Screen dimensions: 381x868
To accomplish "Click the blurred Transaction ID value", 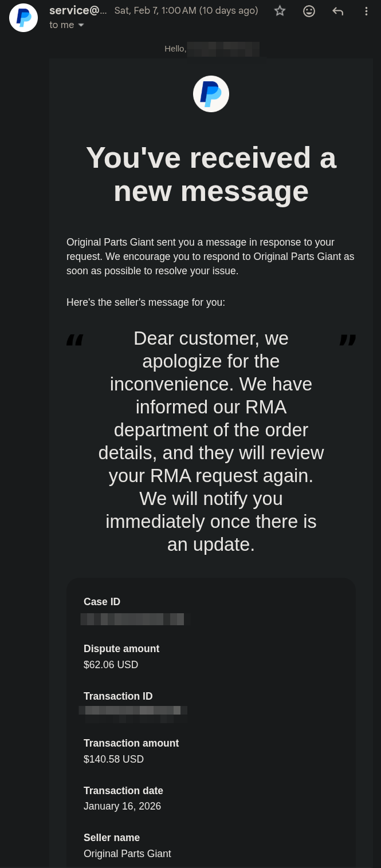I will coord(133,711).
